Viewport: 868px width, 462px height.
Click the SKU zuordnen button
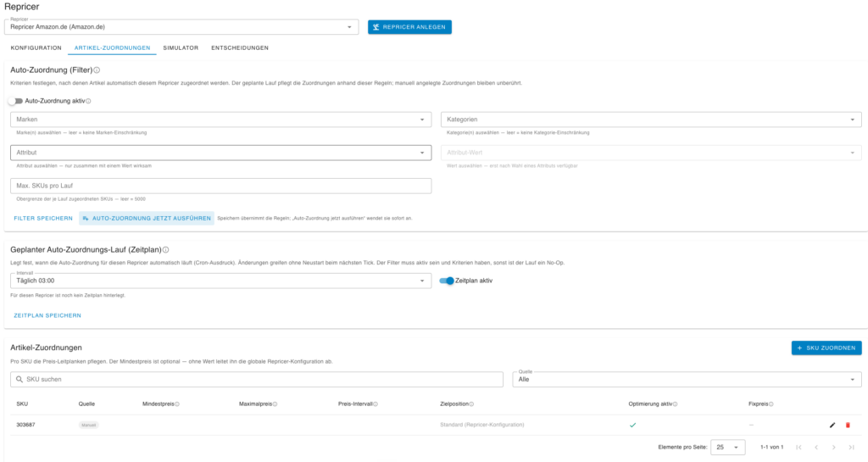pyautogui.click(x=826, y=348)
